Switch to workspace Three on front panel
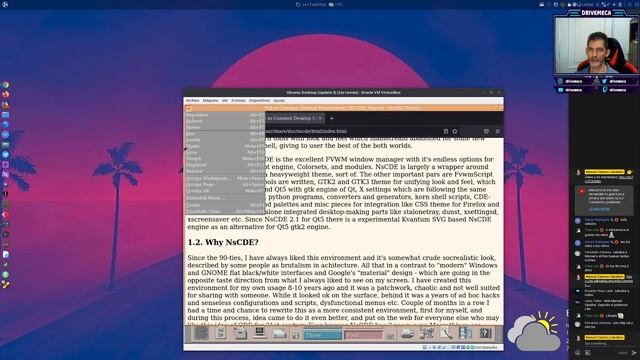The width and height of the screenshot is (640, 360). pyautogui.click(x=322, y=335)
